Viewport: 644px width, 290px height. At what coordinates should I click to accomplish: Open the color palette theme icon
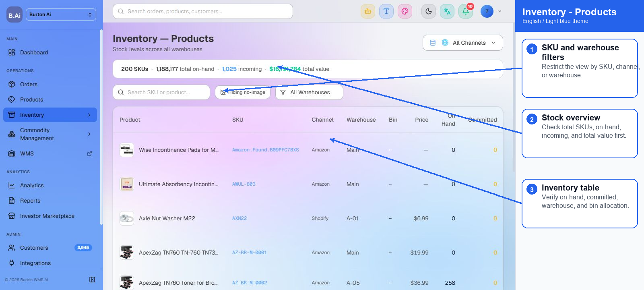pos(405,11)
